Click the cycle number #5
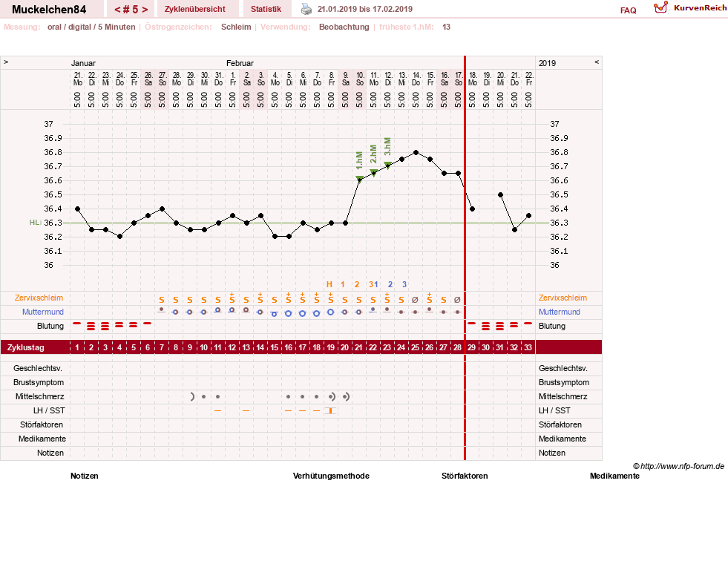Viewport: 728px width, 564px height. click(x=131, y=10)
